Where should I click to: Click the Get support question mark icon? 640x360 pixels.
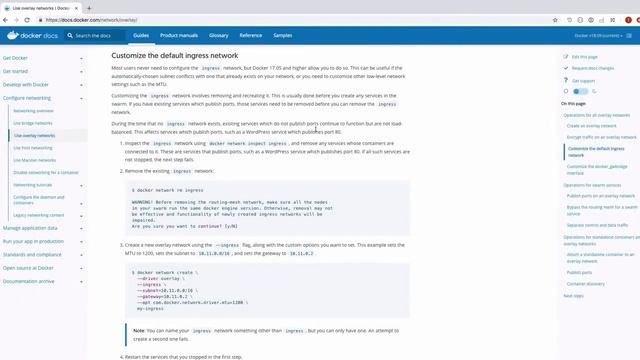point(566,80)
